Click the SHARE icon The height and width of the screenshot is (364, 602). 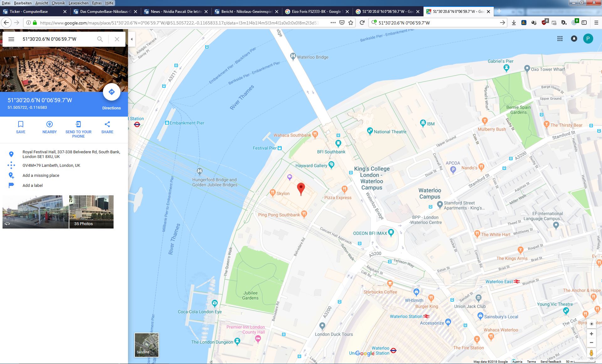point(107,124)
